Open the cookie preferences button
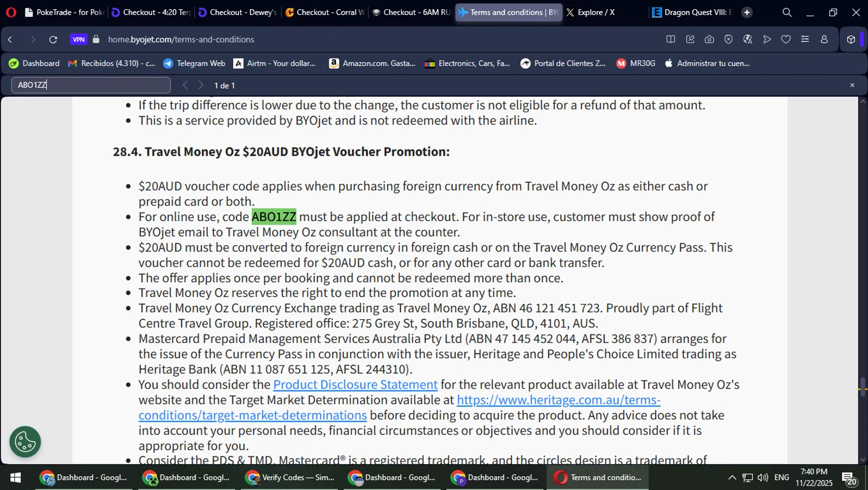The width and height of the screenshot is (868, 490). click(25, 442)
